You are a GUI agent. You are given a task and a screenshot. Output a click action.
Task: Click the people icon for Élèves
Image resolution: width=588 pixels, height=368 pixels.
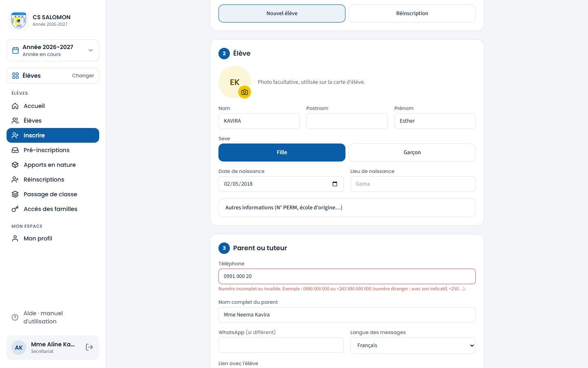tap(15, 121)
